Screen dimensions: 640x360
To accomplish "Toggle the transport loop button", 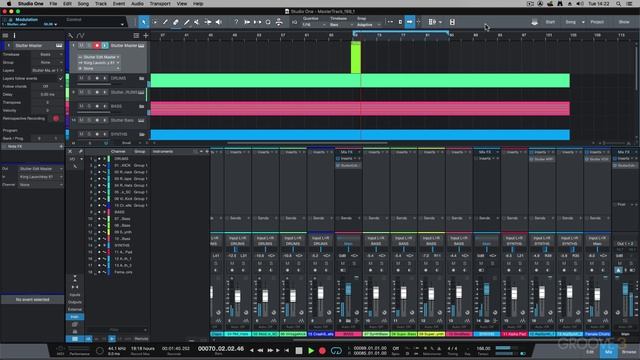I will click(336, 351).
